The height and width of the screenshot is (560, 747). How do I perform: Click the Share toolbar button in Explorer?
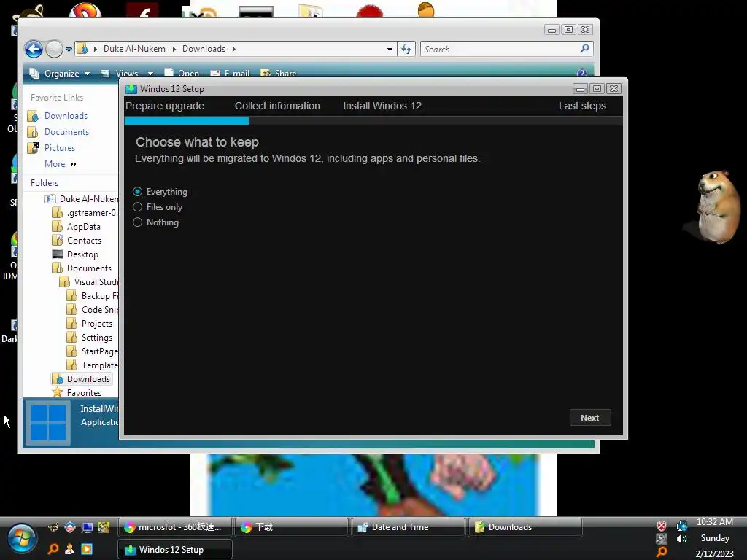pyautogui.click(x=279, y=74)
